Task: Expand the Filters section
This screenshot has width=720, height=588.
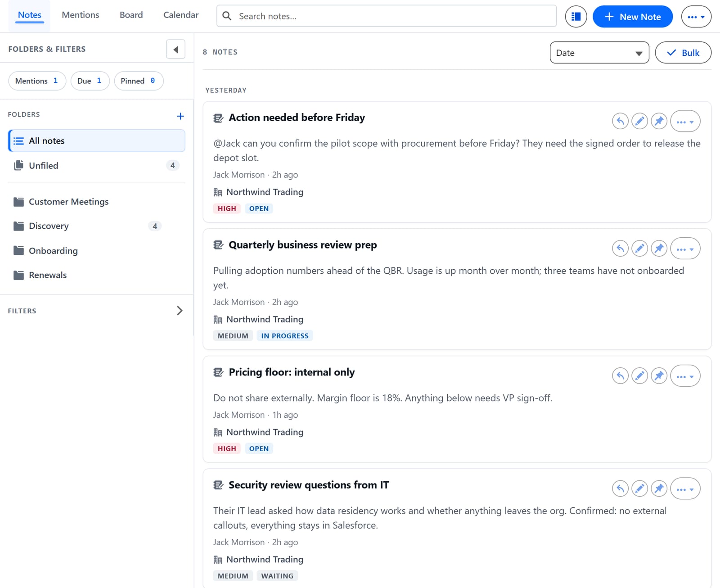Action: click(x=180, y=311)
